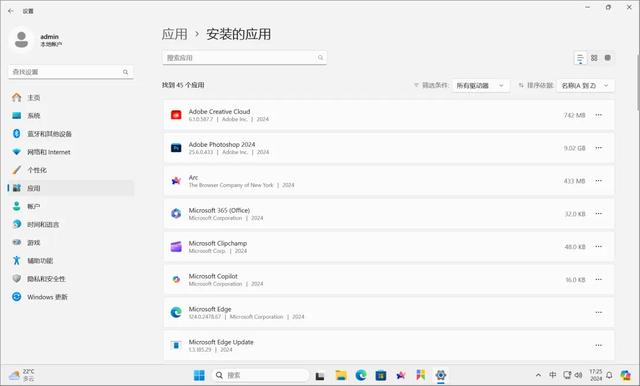Show hidden tray icons chevron
The height and width of the screenshot is (386, 640).
click(538, 375)
